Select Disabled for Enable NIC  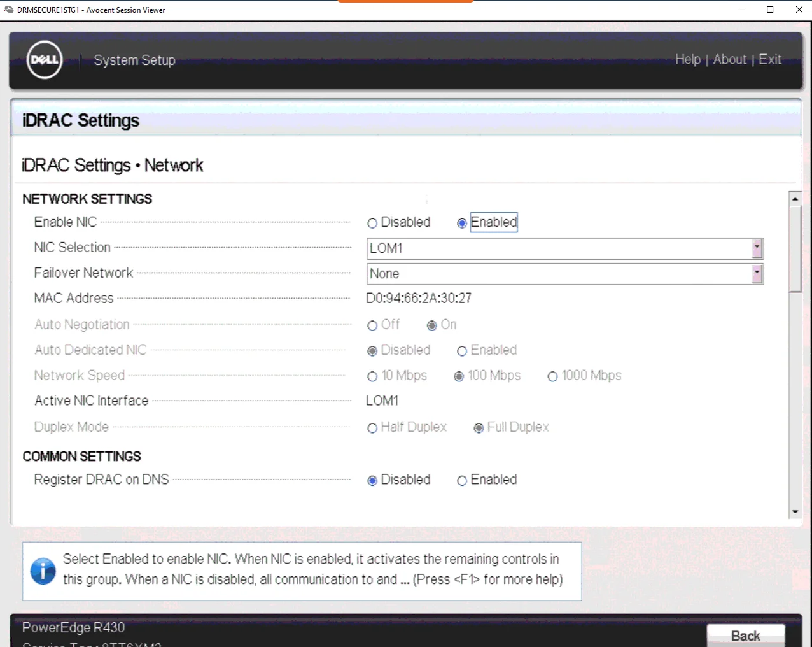point(372,223)
